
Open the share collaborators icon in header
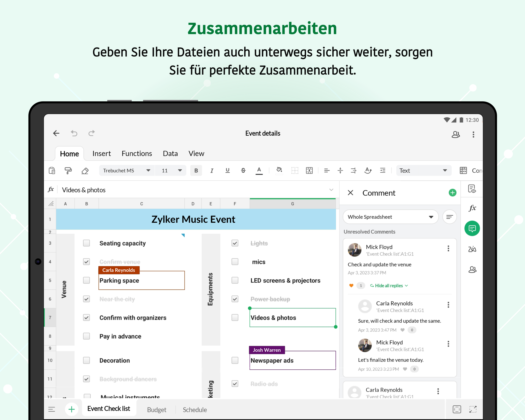[x=455, y=134]
